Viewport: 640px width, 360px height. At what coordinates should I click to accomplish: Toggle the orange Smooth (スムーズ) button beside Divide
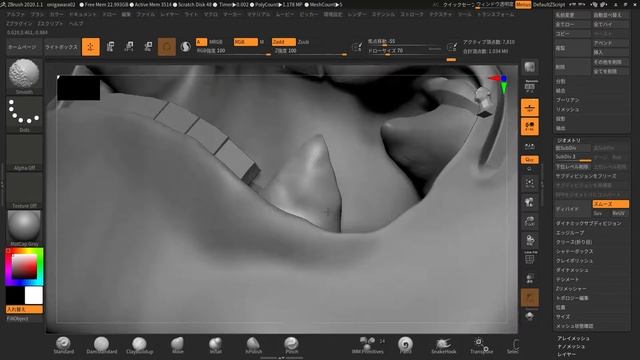tap(611, 204)
